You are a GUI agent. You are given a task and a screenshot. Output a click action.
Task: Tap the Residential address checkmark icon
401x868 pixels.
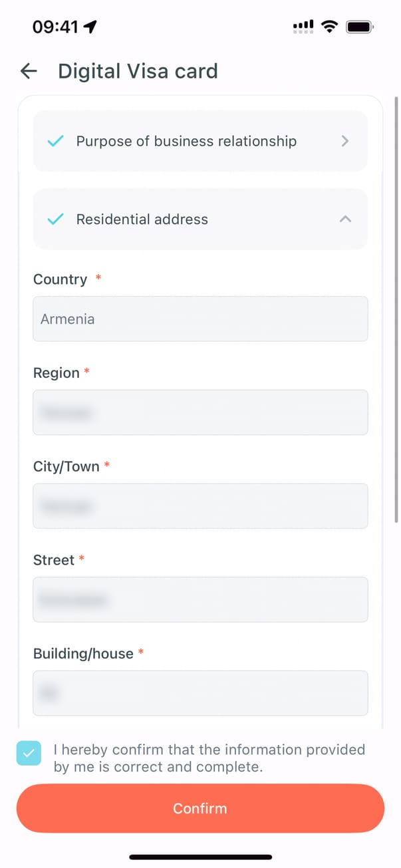coord(56,219)
